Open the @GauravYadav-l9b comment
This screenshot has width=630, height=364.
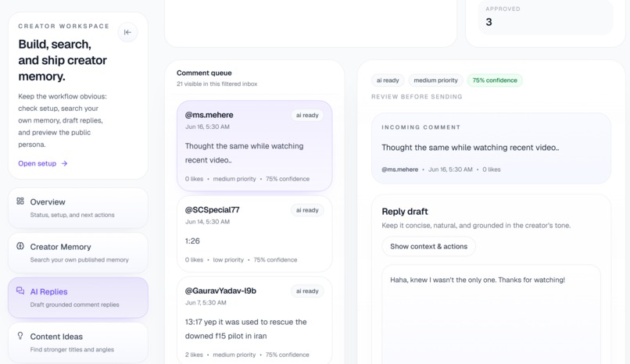(x=254, y=321)
